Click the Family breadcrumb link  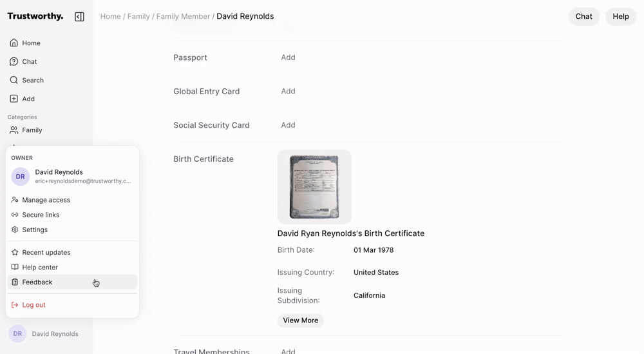tap(138, 16)
